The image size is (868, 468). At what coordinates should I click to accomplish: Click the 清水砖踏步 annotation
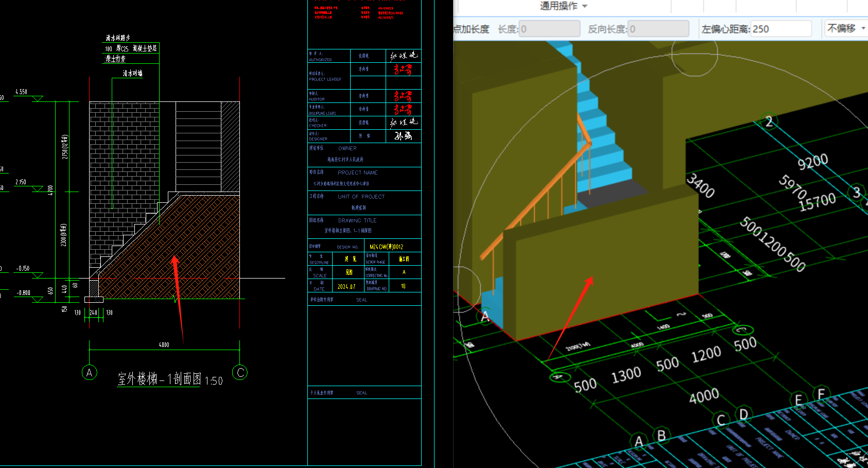[118, 38]
